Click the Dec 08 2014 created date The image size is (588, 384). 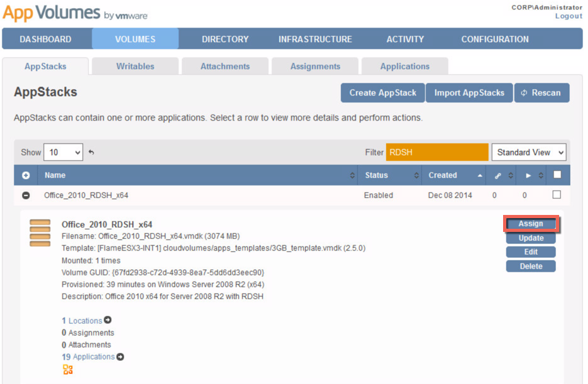tap(450, 195)
